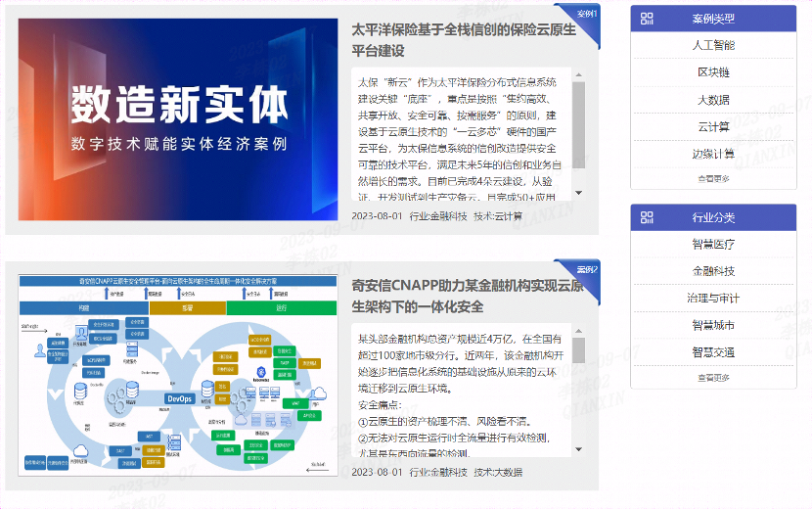The width and height of the screenshot is (812, 509).
Task: Click the 案例类型 panel header
Action: [713, 19]
